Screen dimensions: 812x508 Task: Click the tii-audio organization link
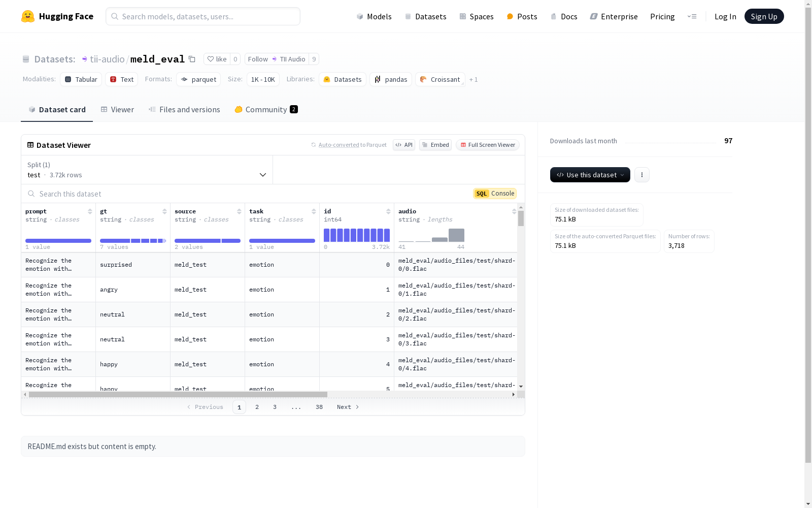tap(107, 59)
